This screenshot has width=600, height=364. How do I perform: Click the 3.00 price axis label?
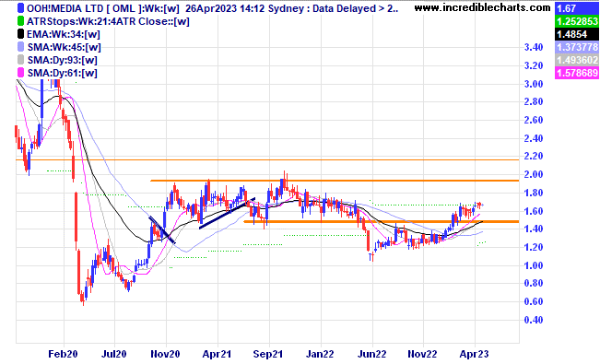point(534,84)
